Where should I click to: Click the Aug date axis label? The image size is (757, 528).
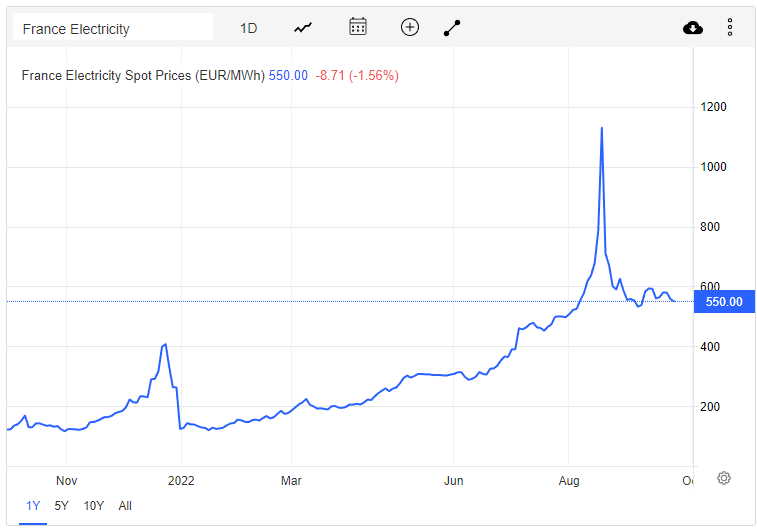click(569, 481)
